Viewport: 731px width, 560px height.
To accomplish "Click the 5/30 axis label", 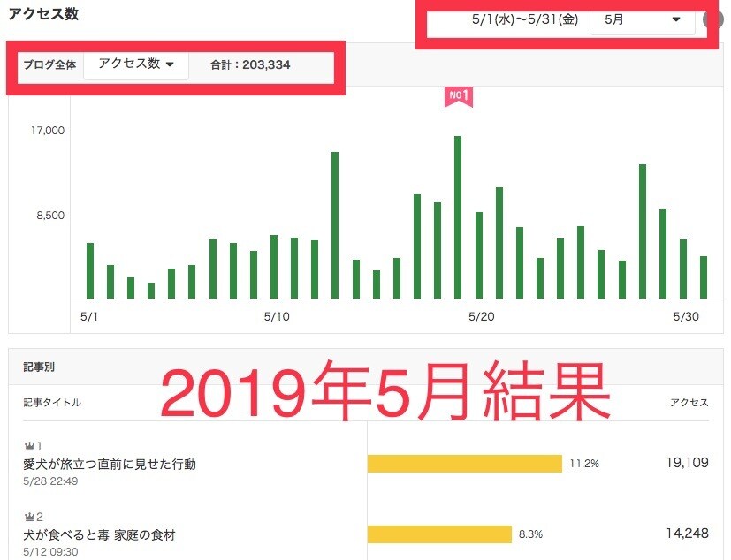I will [686, 317].
